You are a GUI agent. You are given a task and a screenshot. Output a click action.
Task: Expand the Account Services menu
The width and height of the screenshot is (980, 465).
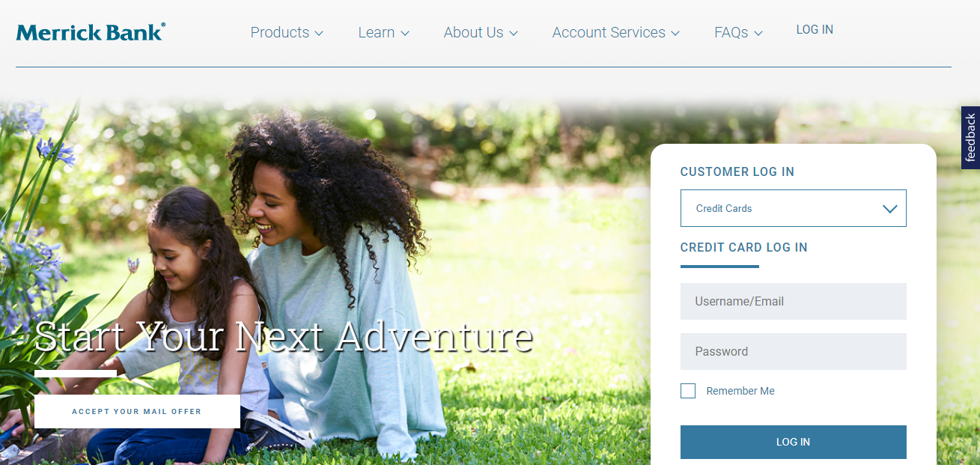tap(616, 32)
